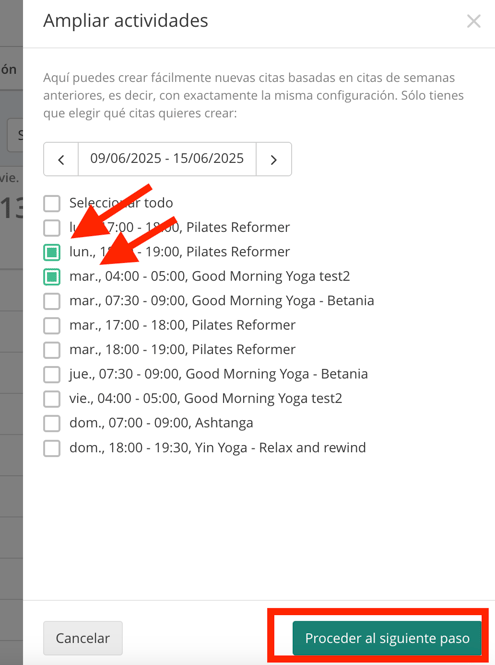Click Proceder al siguiente paso
495x665 pixels.
pos(387,638)
